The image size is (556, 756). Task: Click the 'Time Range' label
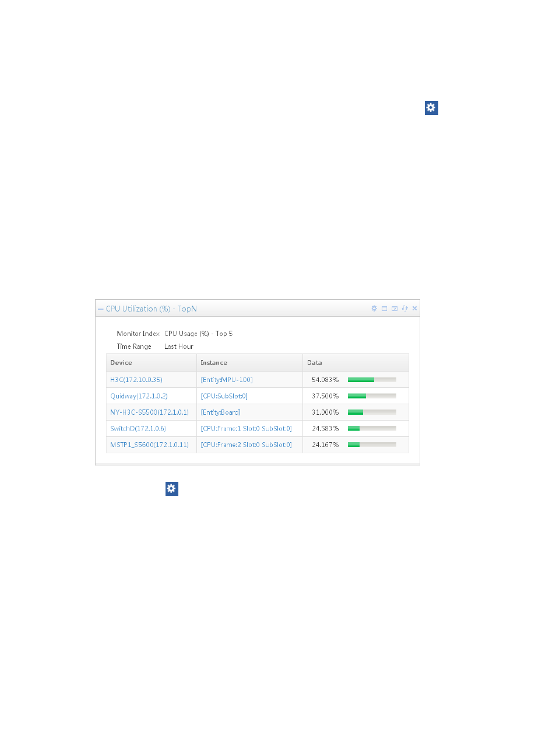click(x=134, y=346)
